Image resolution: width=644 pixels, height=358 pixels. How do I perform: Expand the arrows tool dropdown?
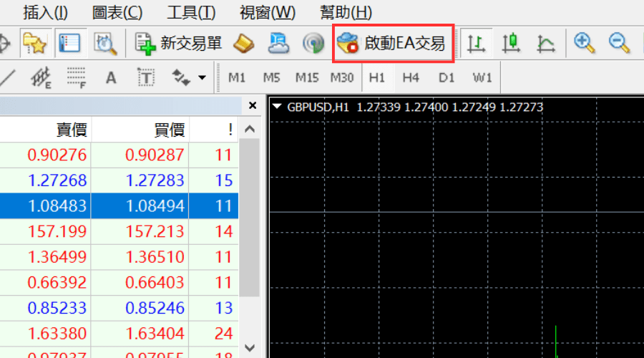[202, 77]
